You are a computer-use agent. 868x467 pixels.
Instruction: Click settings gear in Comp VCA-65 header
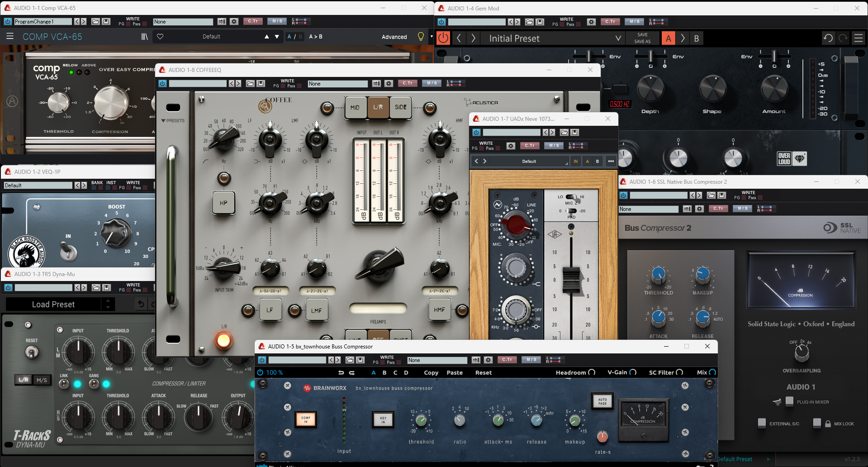[234, 21]
